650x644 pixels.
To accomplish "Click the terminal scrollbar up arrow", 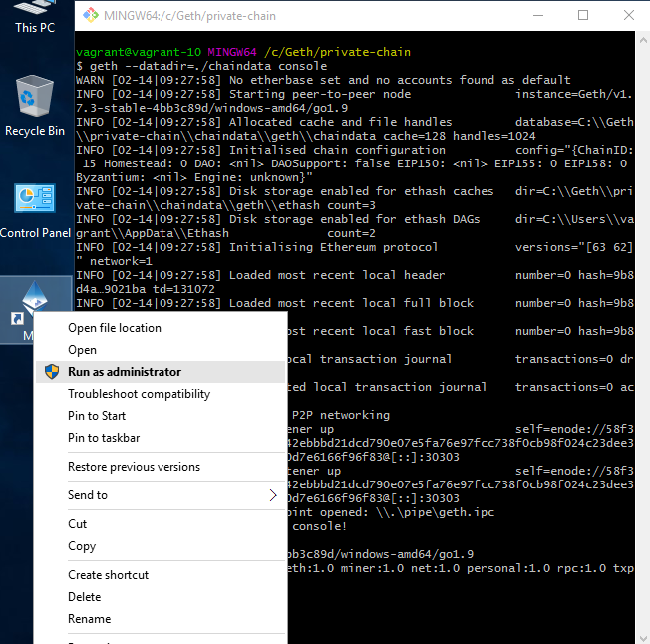I will click(643, 40).
